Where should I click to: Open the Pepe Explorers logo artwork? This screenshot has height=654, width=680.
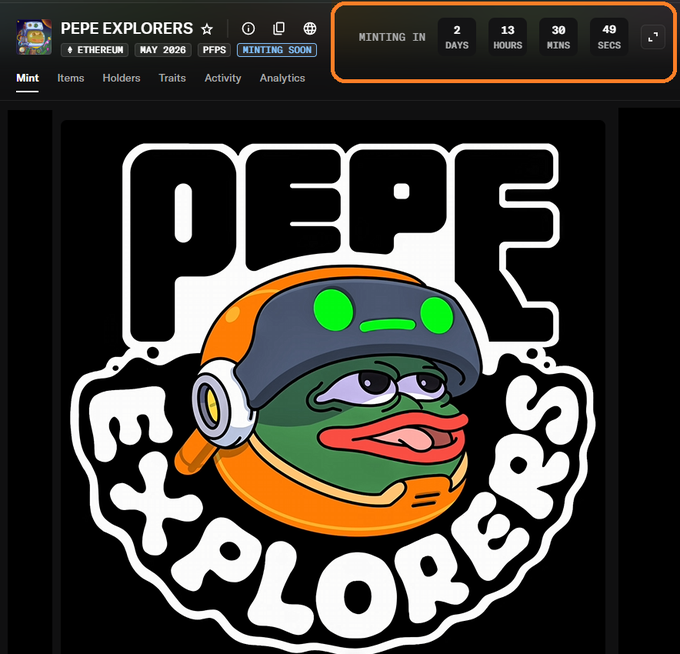333,387
